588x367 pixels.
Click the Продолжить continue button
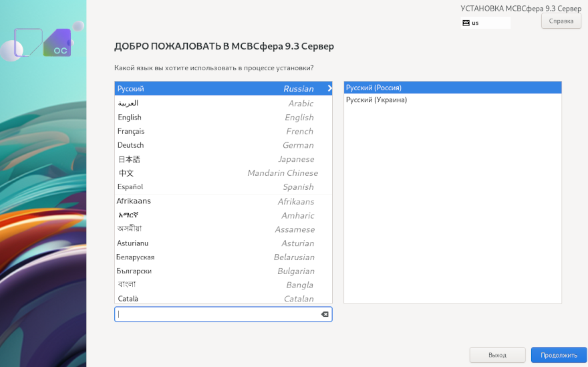[x=559, y=355]
